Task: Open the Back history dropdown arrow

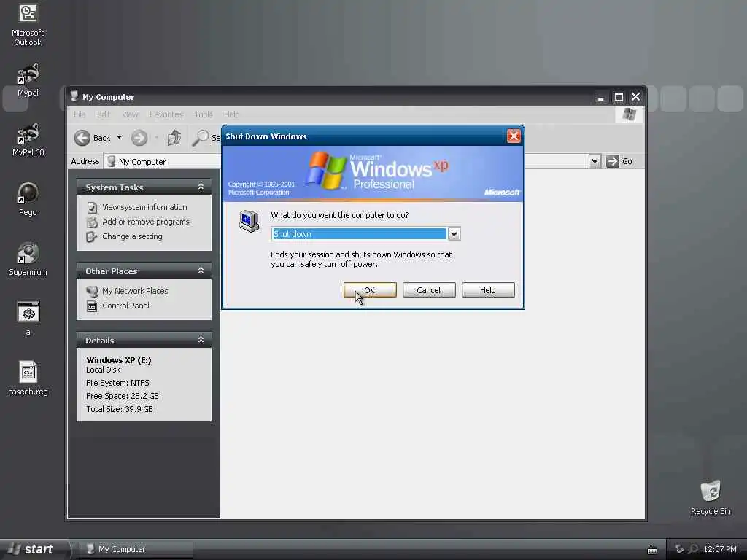Action: 119,138
